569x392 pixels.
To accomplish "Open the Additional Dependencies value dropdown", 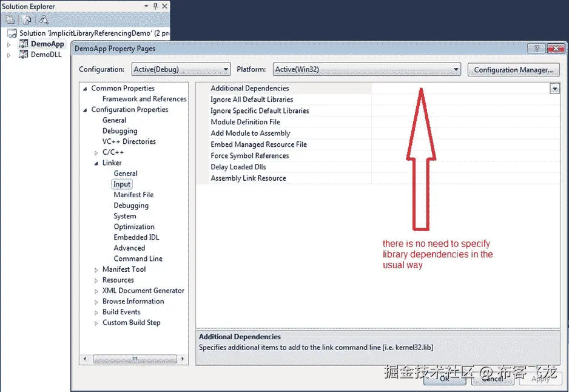I will tap(554, 89).
